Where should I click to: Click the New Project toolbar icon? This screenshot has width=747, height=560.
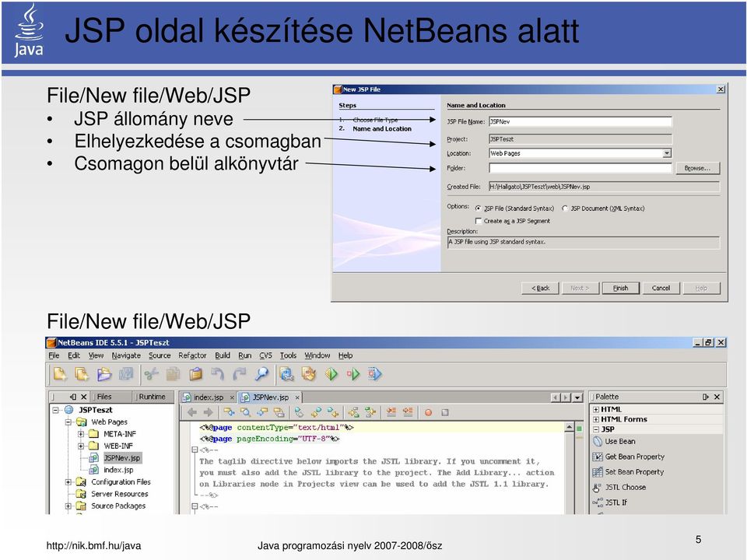82,374
